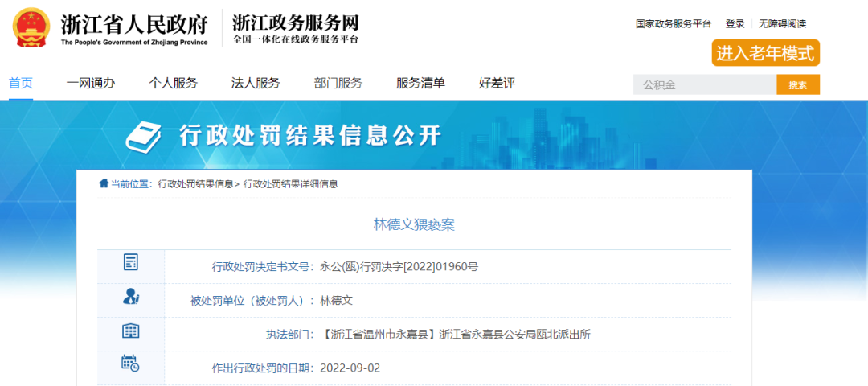Click the 无障碍阅读 link

point(782,24)
